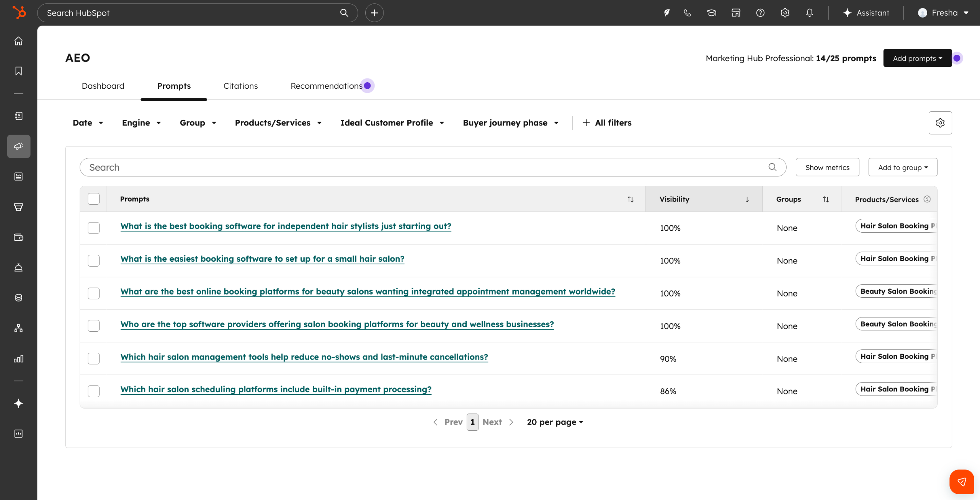980x500 pixels.
Task: Click the upgrade rocket icon in top bar
Action: [666, 13]
